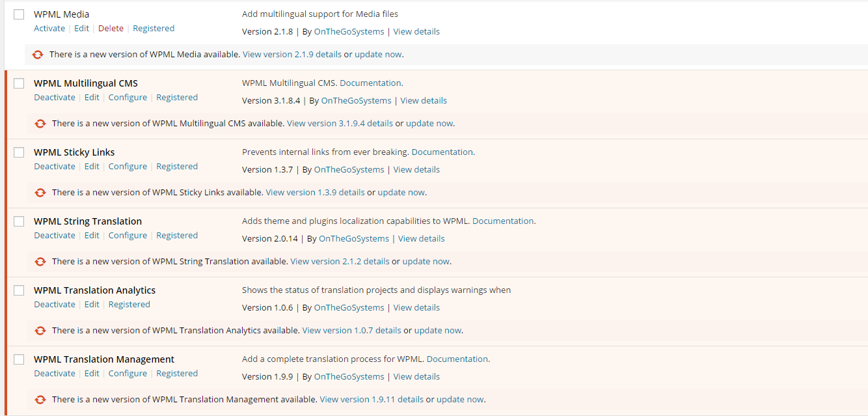Open Edit for WPML Media
Image resolution: width=868 pixels, height=416 pixels.
81,29
